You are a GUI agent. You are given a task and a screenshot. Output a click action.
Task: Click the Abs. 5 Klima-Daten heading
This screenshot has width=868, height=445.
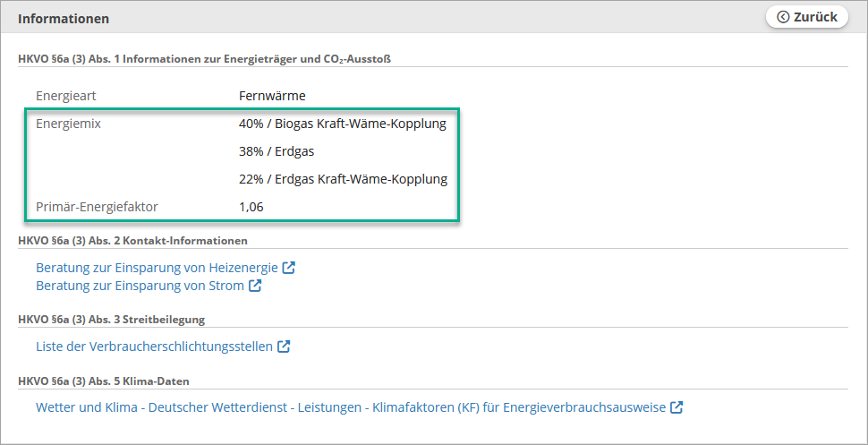103,381
